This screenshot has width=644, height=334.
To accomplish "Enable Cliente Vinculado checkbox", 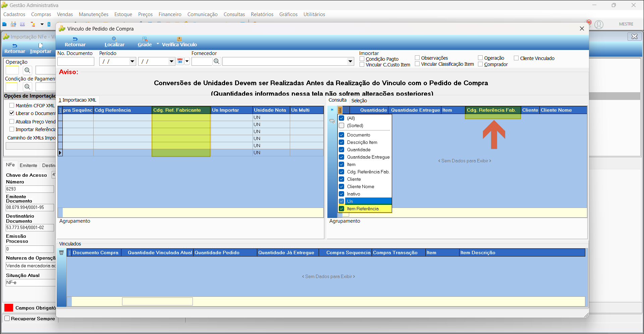I will pyautogui.click(x=516, y=58).
